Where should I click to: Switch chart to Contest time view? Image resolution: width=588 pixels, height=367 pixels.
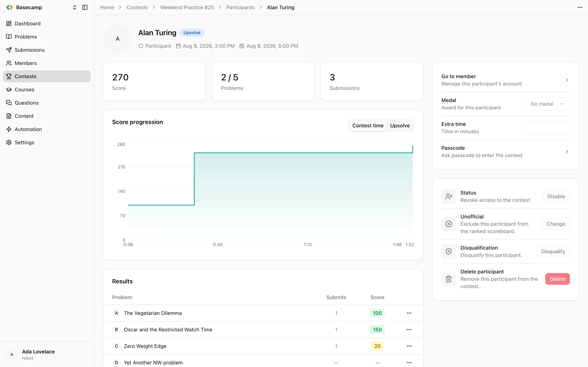pyautogui.click(x=368, y=126)
